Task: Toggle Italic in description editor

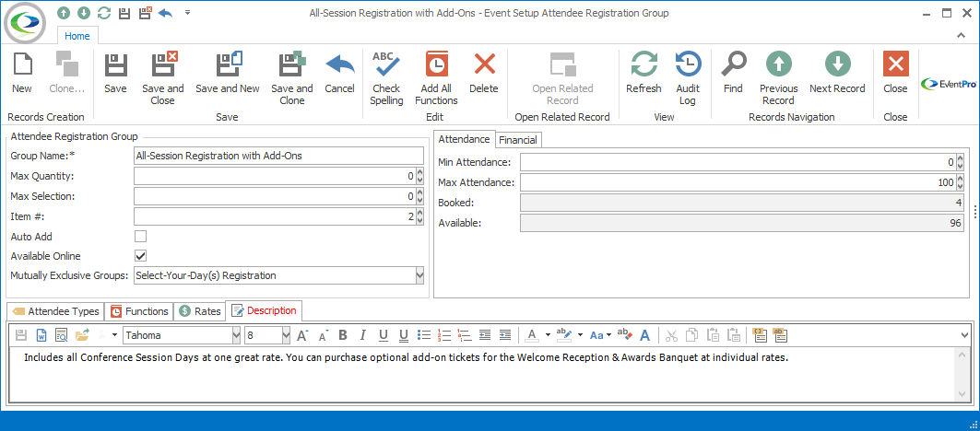Action: pyautogui.click(x=362, y=335)
